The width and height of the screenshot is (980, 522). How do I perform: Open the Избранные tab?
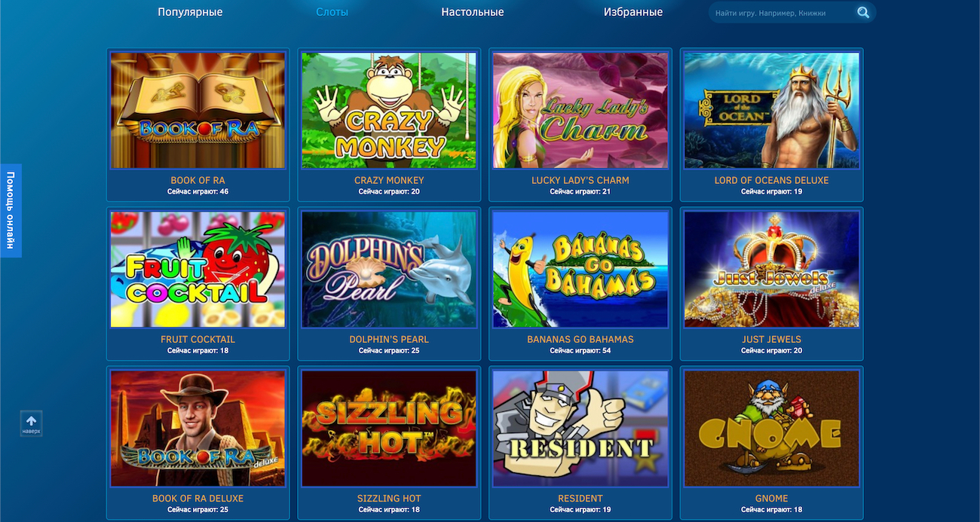pos(633,12)
